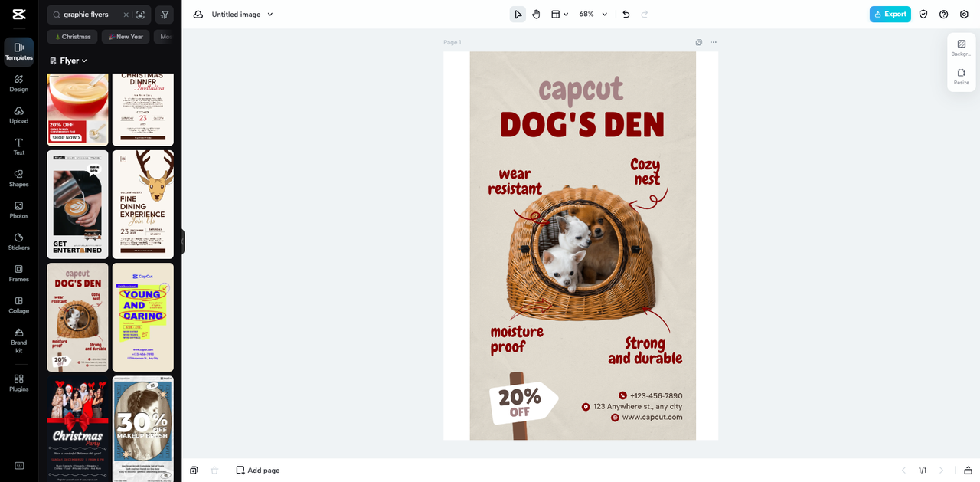Viewport: 980px width, 482px height.
Task: Open the Design panel
Action: coord(19,84)
